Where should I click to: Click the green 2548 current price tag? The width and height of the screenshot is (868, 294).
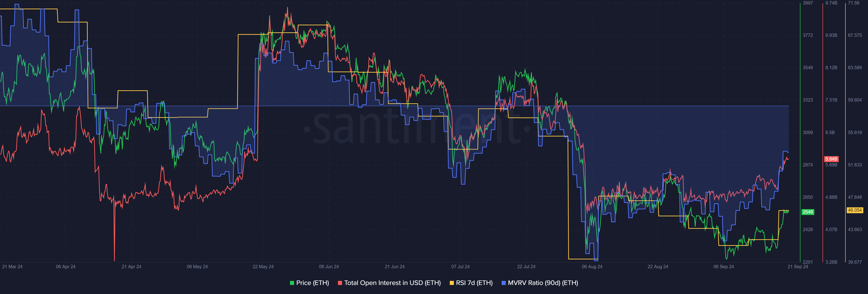click(x=808, y=212)
